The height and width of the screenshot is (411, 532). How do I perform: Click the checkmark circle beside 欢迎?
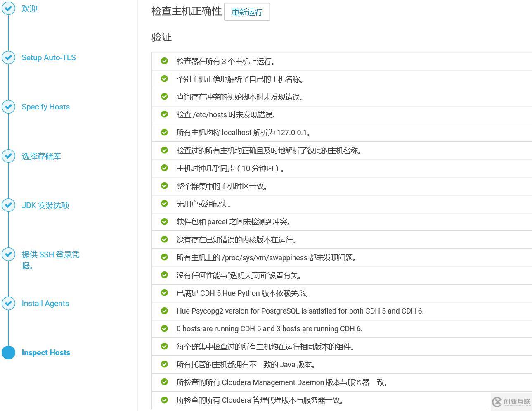(x=8, y=8)
